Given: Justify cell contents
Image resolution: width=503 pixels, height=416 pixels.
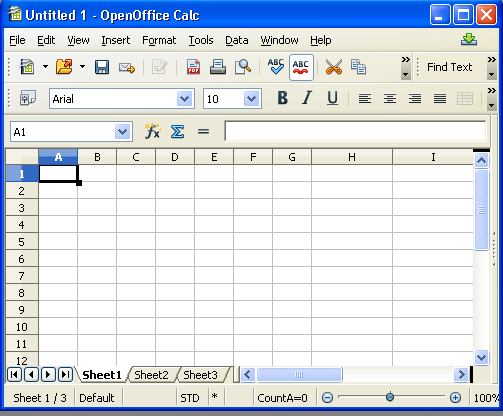Looking at the screenshot, I should pyautogui.click(x=440, y=99).
